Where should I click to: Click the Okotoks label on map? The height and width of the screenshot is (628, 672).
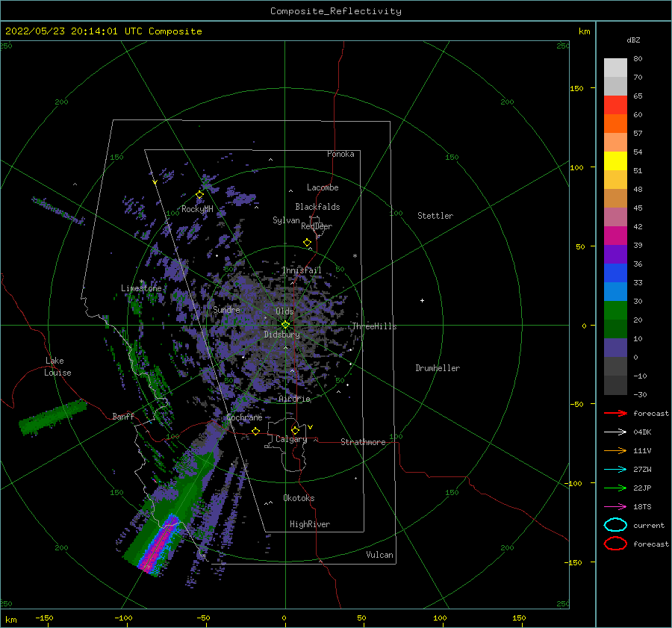(299, 498)
